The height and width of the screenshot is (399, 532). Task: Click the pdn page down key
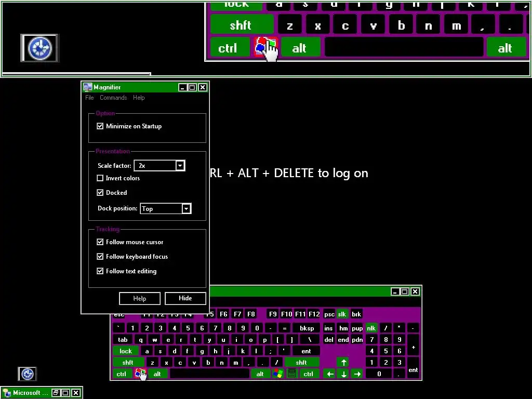pyautogui.click(x=357, y=340)
